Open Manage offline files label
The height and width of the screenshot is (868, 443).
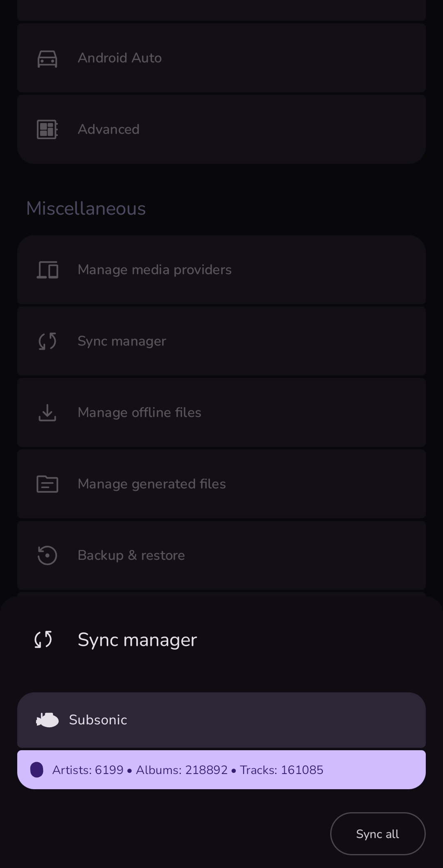tap(139, 413)
